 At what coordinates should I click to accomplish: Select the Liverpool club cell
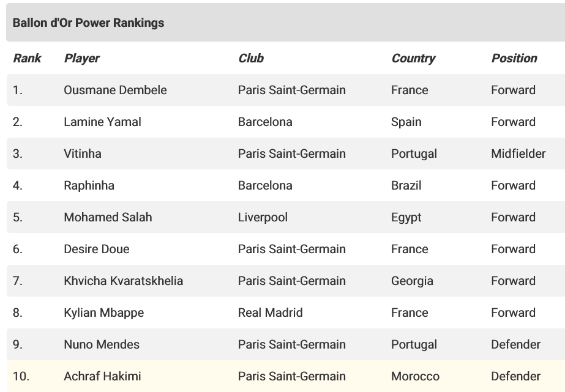tap(263, 217)
